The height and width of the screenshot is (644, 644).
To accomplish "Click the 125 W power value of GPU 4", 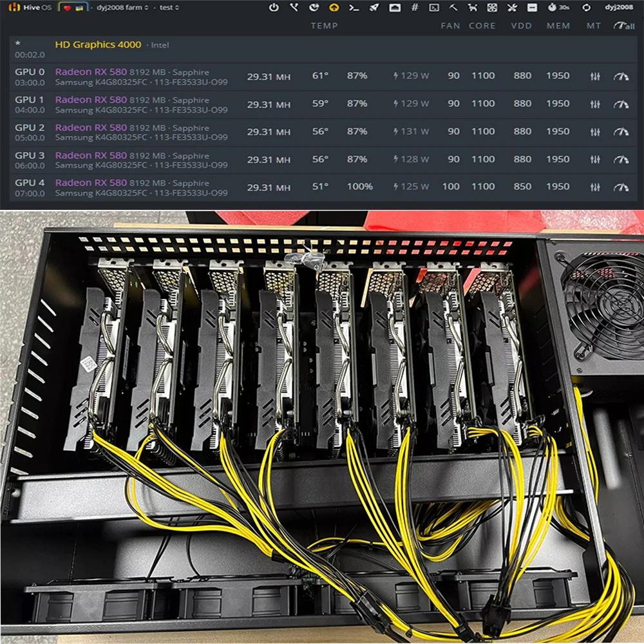I will 411,187.
